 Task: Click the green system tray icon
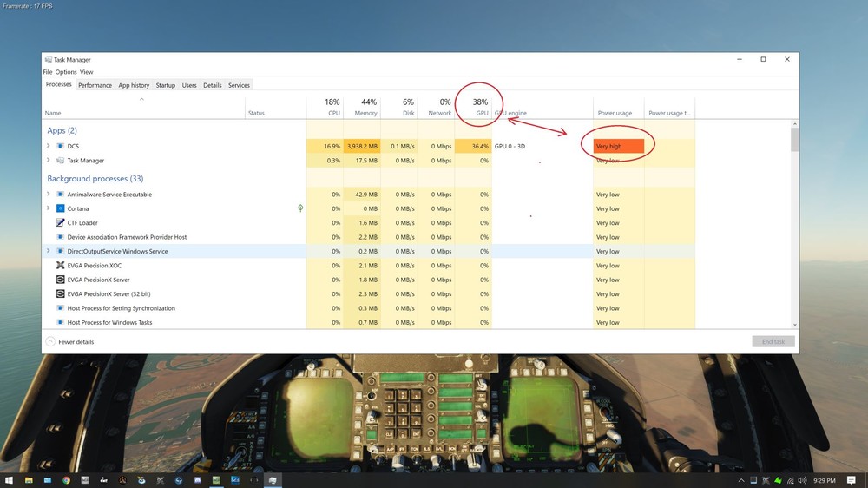778,481
